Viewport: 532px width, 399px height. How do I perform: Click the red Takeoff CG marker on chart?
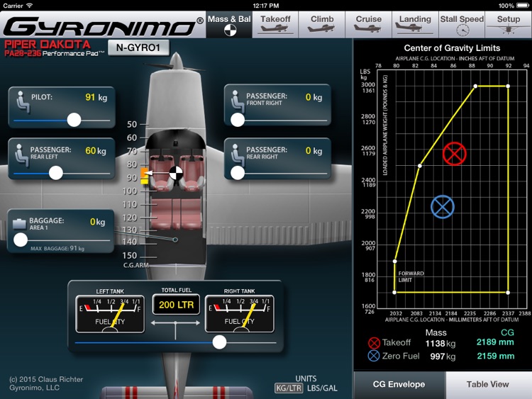point(454,154)
